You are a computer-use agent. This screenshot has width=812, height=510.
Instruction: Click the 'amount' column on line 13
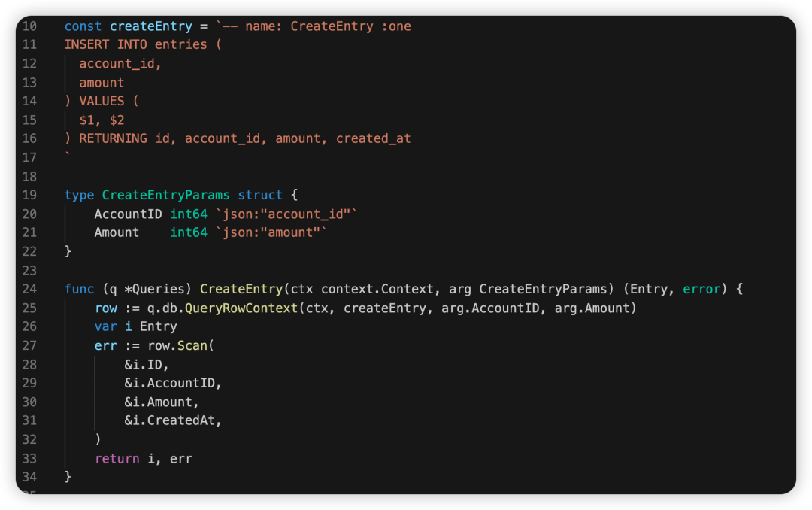101,83
